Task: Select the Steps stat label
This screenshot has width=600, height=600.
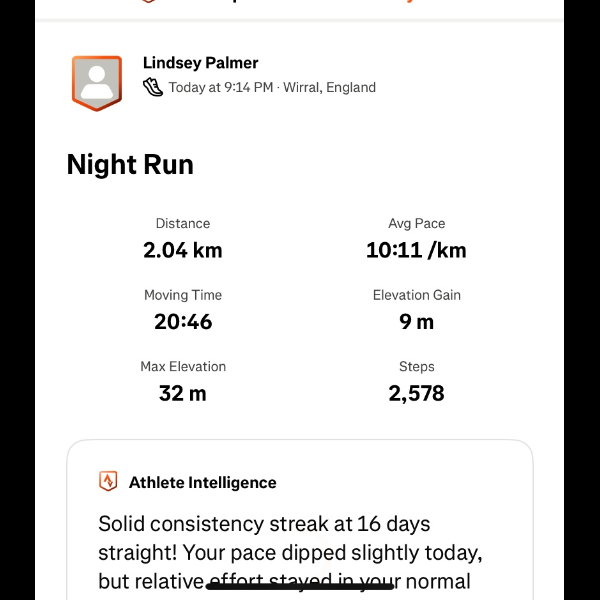Action: (x=416, y=367)
